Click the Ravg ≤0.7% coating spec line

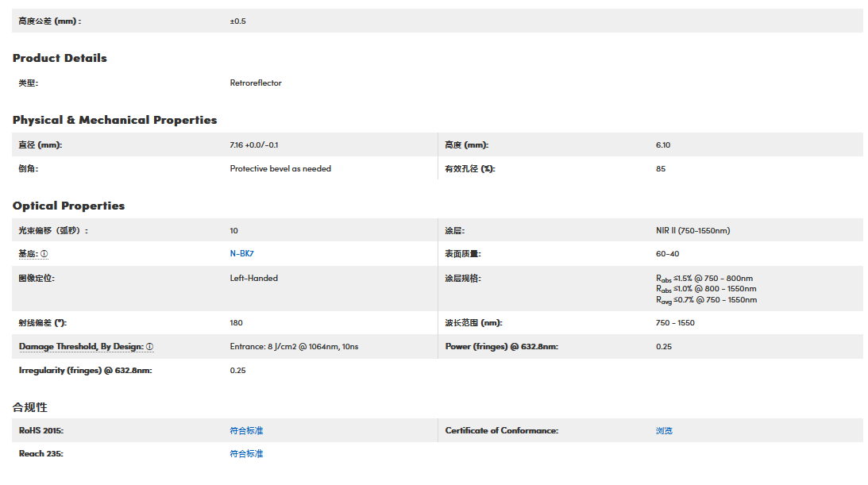coord(706,300)
